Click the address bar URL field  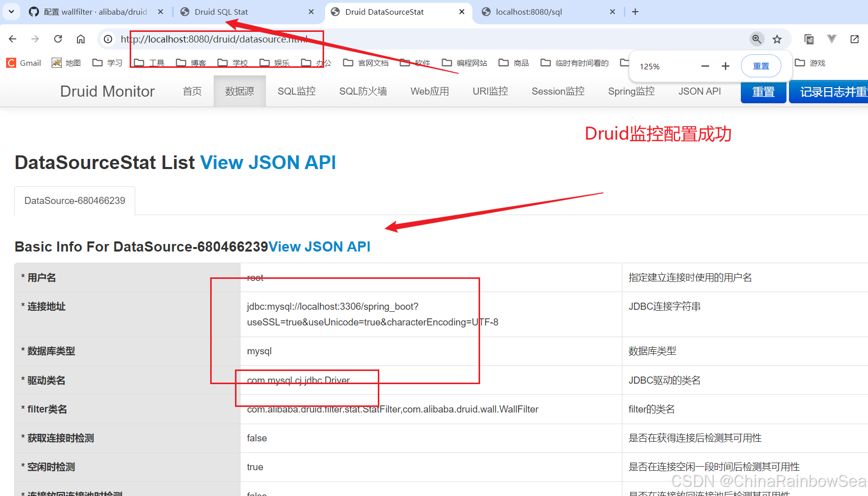point(430,39)
